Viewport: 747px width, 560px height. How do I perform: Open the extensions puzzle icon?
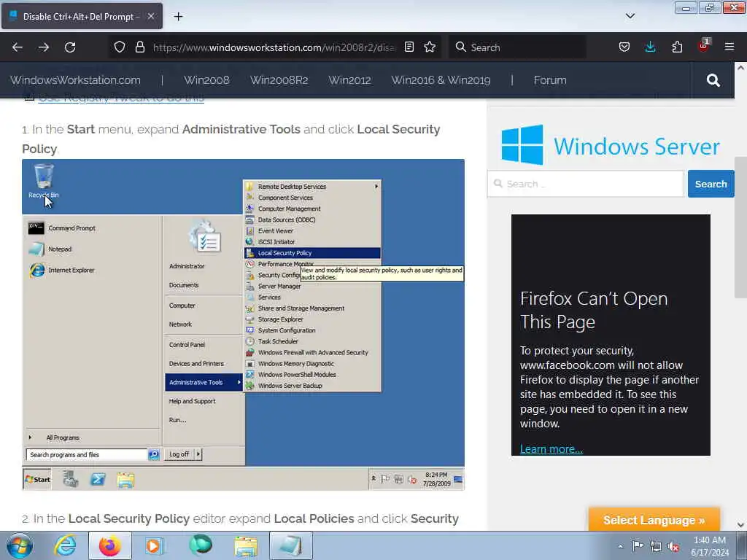tap(677, 47)
